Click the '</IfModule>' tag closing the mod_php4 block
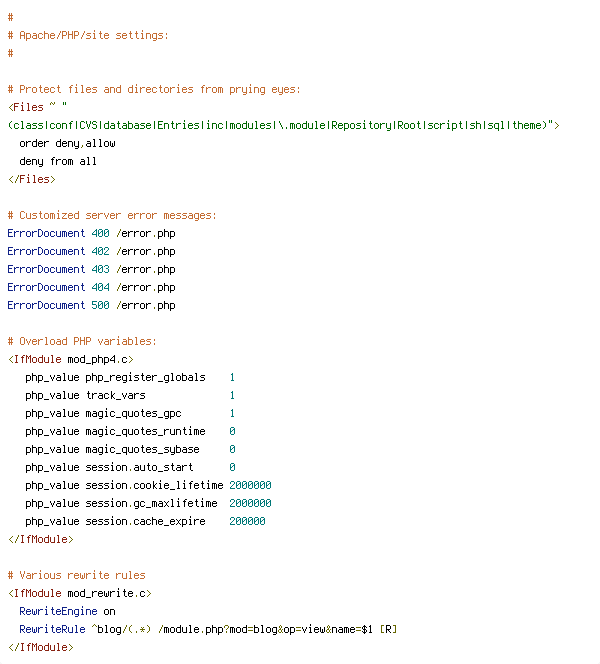This screenshot has width=600, height=664. [41, 539]
